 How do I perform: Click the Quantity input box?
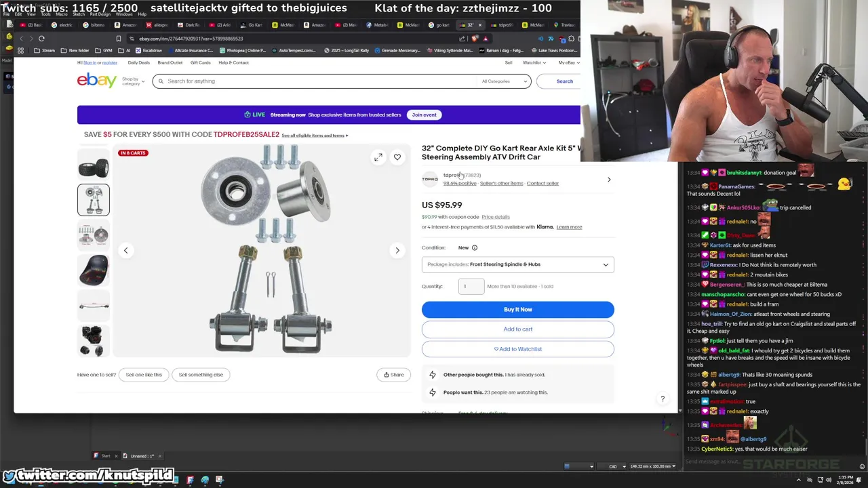pyautogui.click(x=471, y=286)
